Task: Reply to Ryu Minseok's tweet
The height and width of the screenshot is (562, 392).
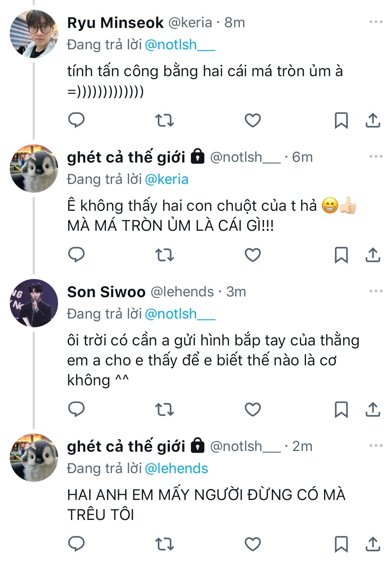Action: pyautogui.click(x=77, y=120)
